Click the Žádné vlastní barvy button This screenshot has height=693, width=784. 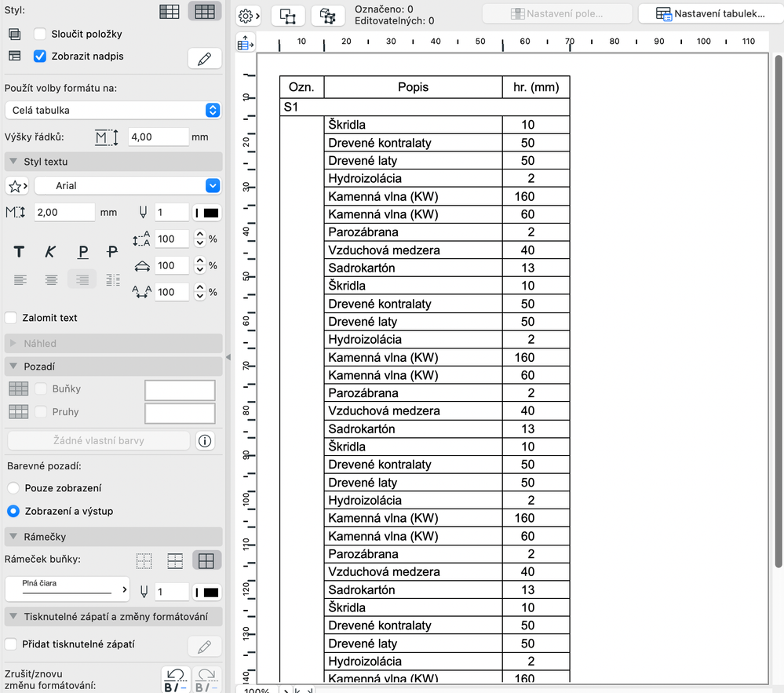[99, 441]
